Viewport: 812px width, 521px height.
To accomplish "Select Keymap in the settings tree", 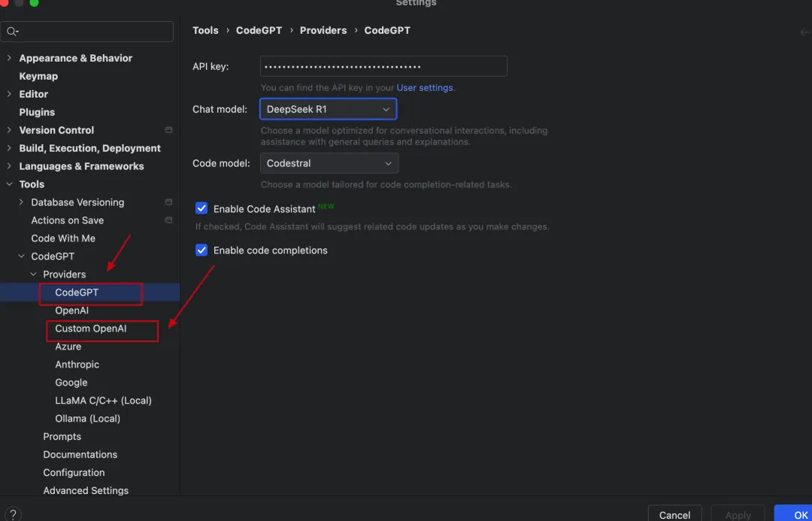I will 38,76.
